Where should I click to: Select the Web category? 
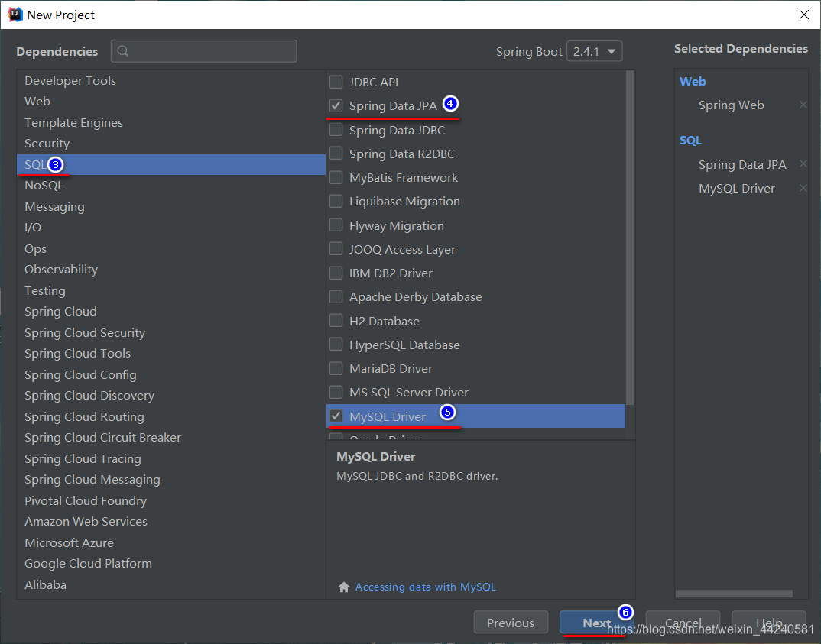171,102
